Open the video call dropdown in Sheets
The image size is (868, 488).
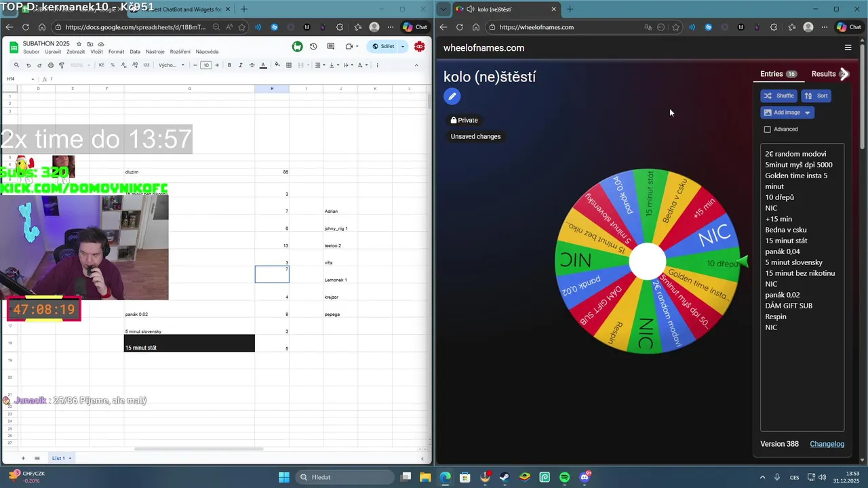click(358, 47)
